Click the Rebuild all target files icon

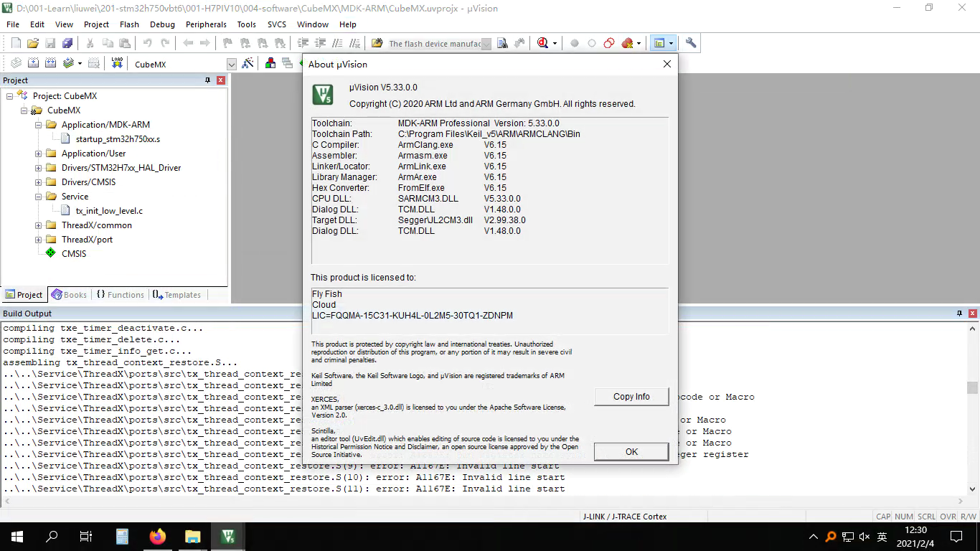pyautogui.click(x=50, y=63)
